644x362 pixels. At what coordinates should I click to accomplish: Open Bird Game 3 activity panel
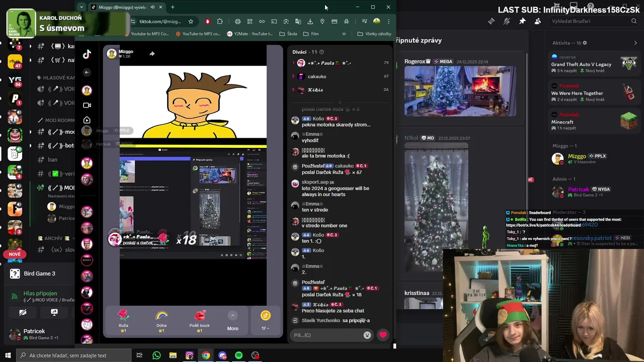click(39, 274)
